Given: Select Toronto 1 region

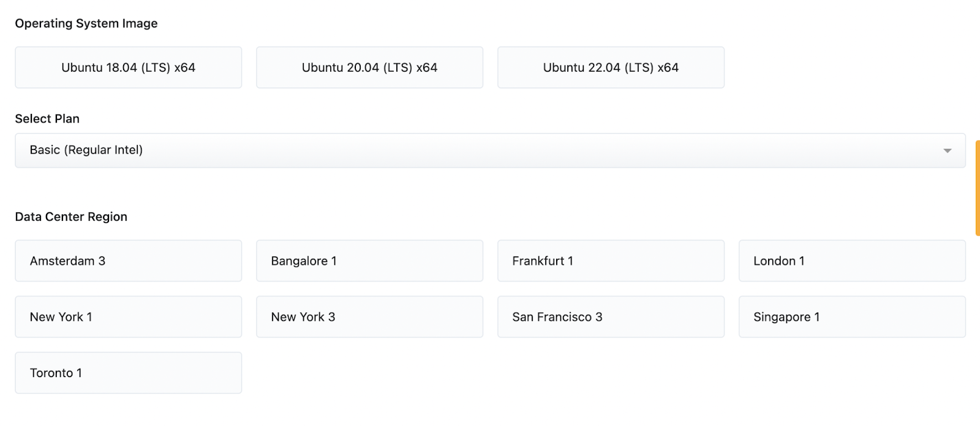Looking at the screenshot, I should point(128,373).
